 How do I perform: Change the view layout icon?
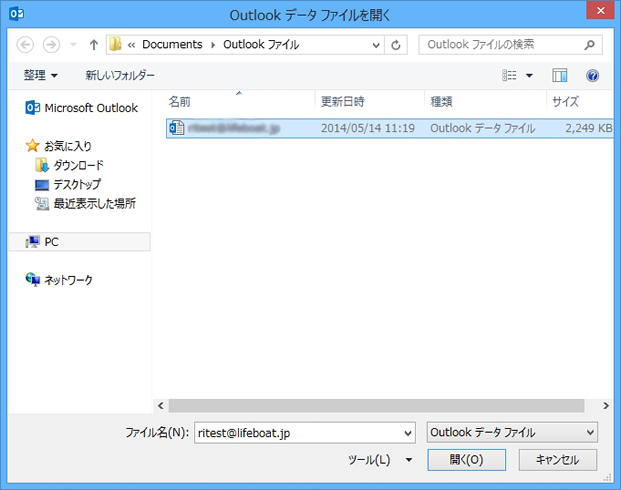(x=509, y=75)
